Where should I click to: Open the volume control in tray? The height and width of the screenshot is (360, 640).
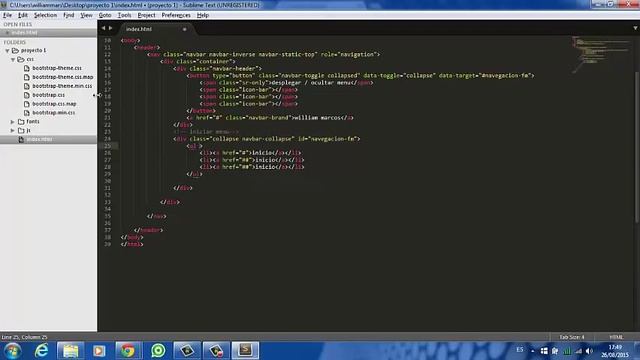(589, 351)
